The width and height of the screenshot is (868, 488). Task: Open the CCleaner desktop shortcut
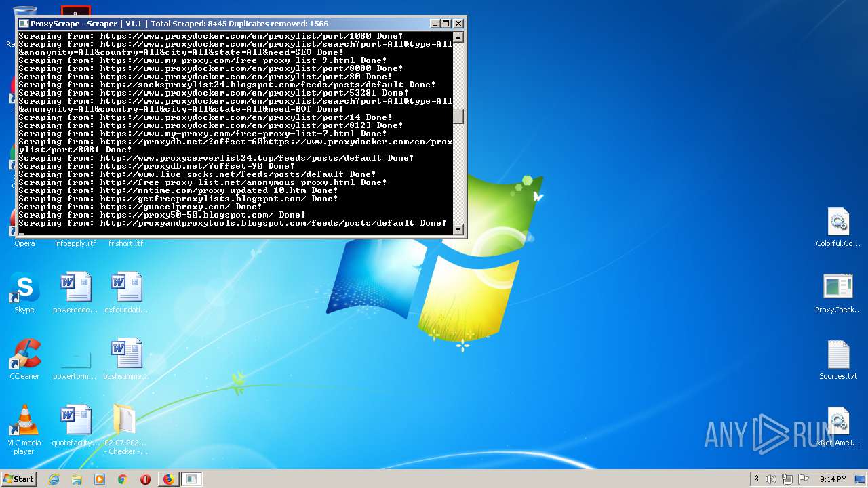tap(24, 359)
